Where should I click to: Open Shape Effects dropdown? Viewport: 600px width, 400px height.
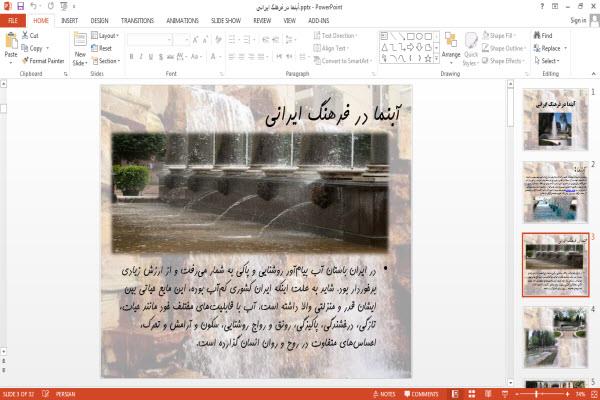(x=503, y=61)
